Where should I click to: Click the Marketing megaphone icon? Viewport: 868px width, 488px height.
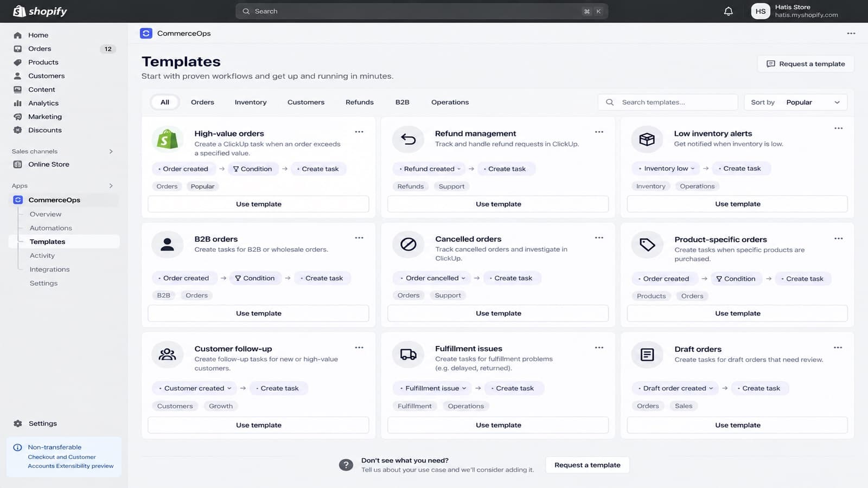tap(18, 117)
